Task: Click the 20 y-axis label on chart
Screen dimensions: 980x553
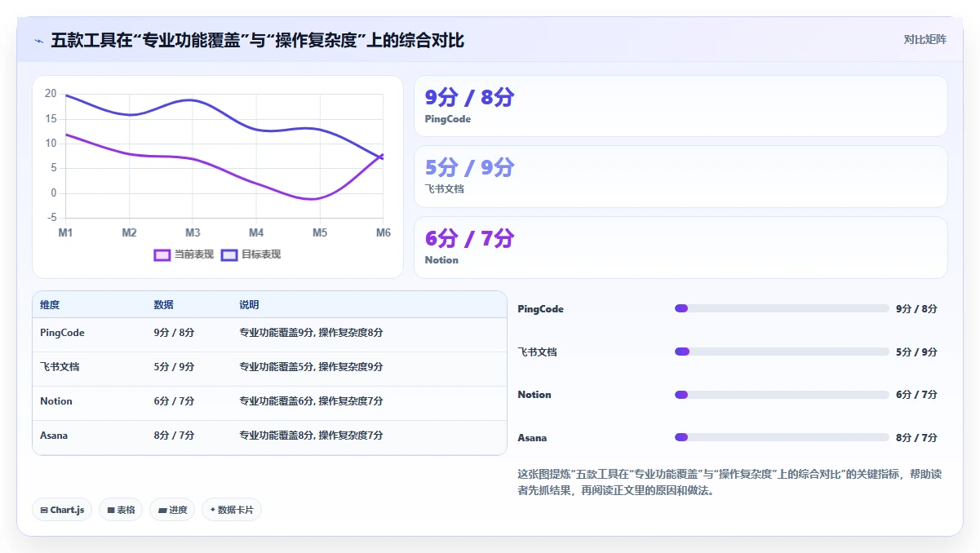Action: (51, 94)
